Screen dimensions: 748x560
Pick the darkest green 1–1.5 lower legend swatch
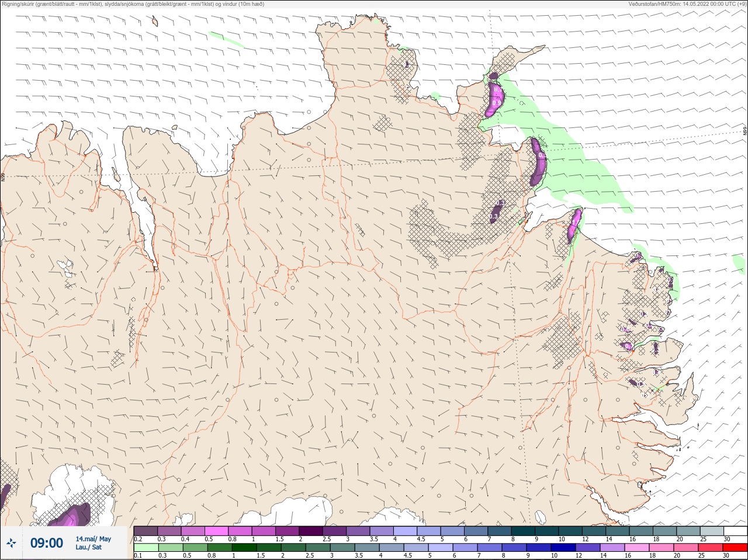[245, 548]
